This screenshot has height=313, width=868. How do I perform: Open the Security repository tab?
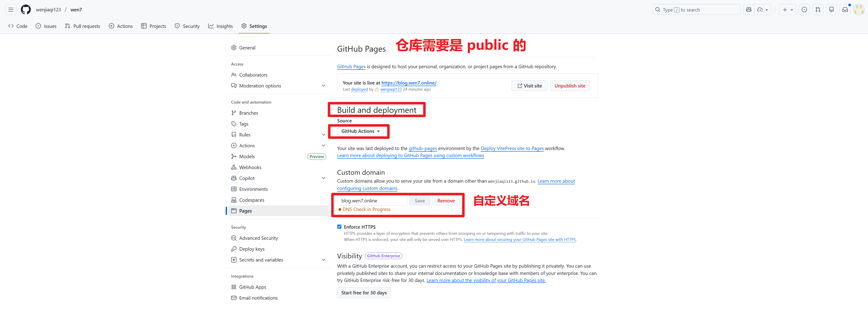(187, 26)
